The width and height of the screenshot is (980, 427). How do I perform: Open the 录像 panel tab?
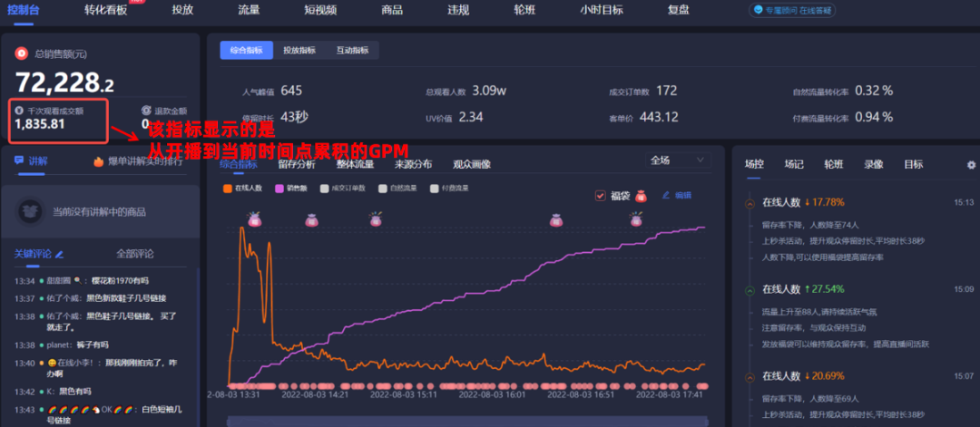pos(874,164)
